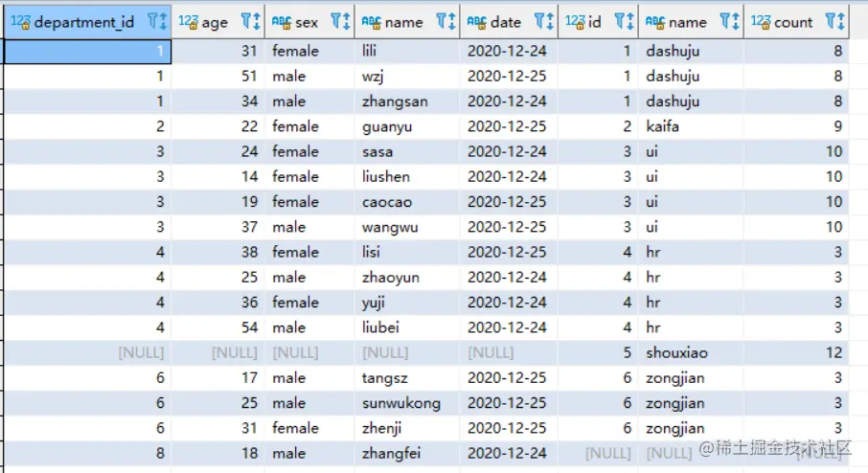Open the sex column filter funnel

pos(336,22)
